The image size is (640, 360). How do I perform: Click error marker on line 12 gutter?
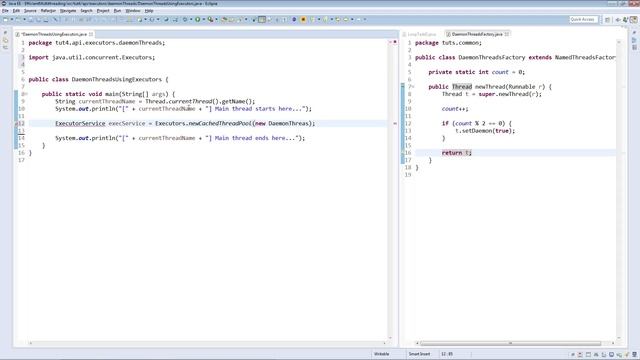(x=17, y=123)
